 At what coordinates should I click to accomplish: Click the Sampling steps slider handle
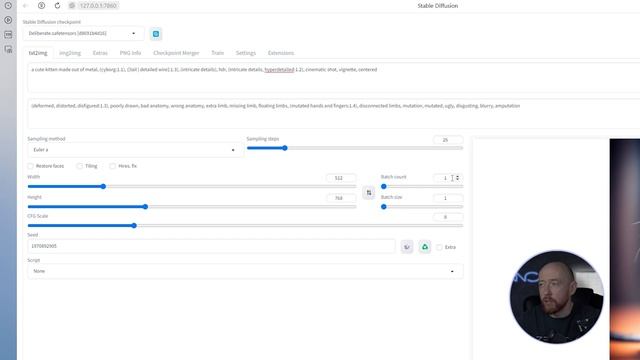pos(285,148)
